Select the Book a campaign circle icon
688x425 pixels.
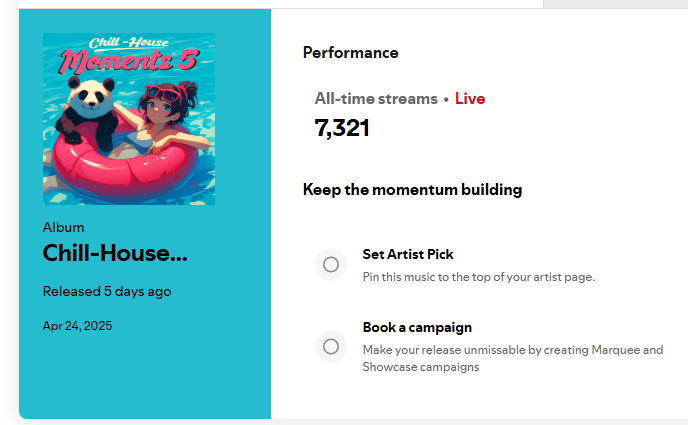[331, 346]
